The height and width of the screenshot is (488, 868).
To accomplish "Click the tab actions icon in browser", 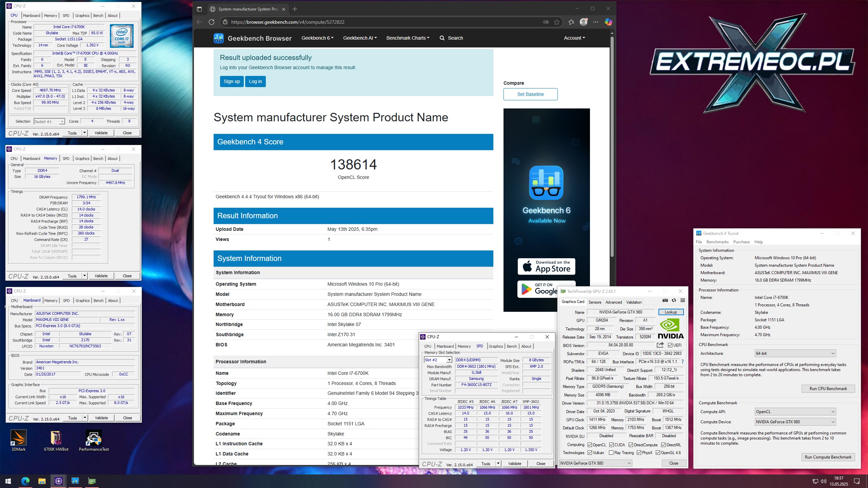I will (x=199, y=9).
